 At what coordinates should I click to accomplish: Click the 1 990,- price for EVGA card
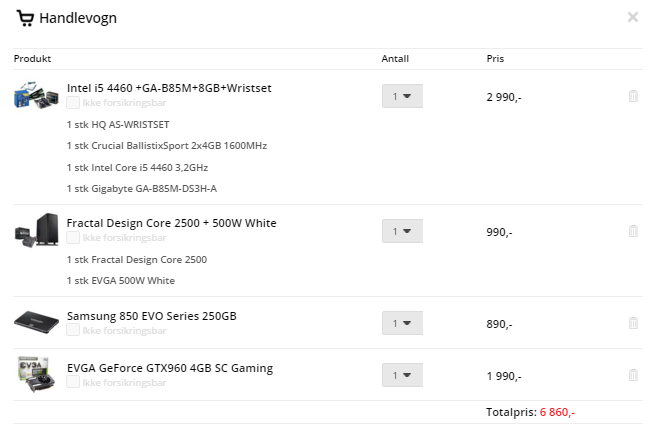[504, 376]
